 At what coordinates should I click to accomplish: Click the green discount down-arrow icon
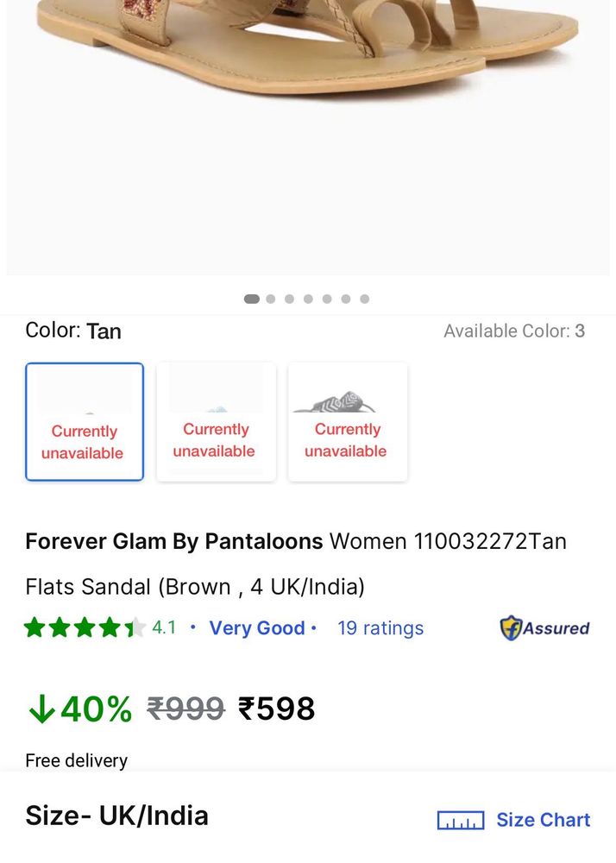(x=41, y=709)
